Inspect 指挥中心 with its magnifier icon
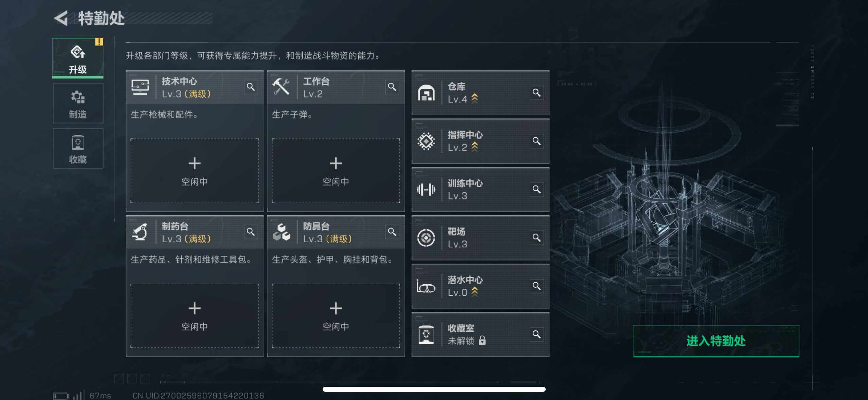The height and width of the screenshot is (400, 868). (537, 141)
